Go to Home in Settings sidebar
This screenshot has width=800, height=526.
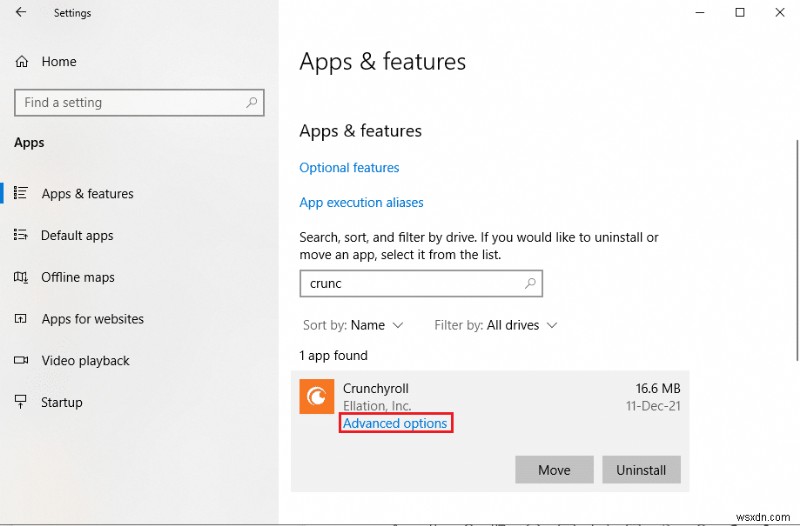(x=59, y=62)
